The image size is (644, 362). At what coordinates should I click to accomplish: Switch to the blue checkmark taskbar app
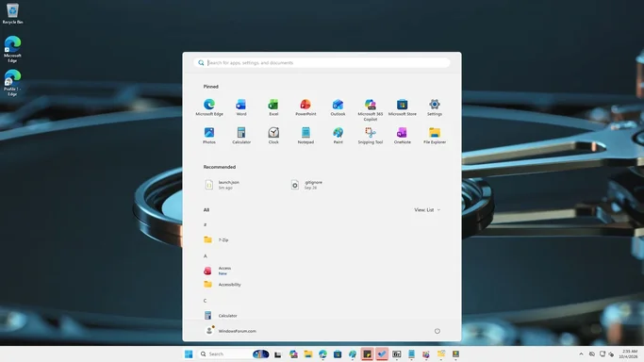click(x=382, y=354)
